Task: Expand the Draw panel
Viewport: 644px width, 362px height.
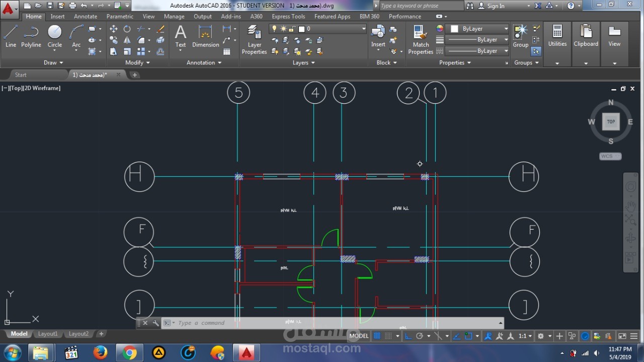Action: tap(53, 62)
